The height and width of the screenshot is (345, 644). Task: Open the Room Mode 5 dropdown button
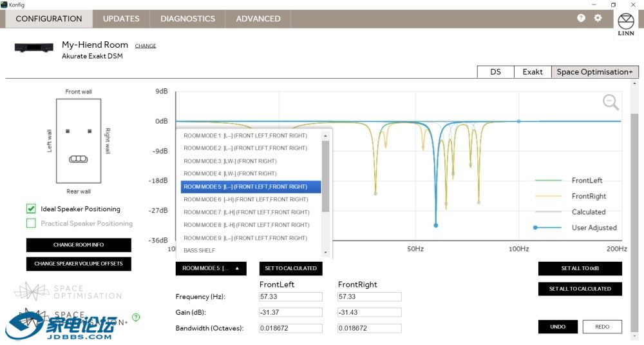pos(211,268)
